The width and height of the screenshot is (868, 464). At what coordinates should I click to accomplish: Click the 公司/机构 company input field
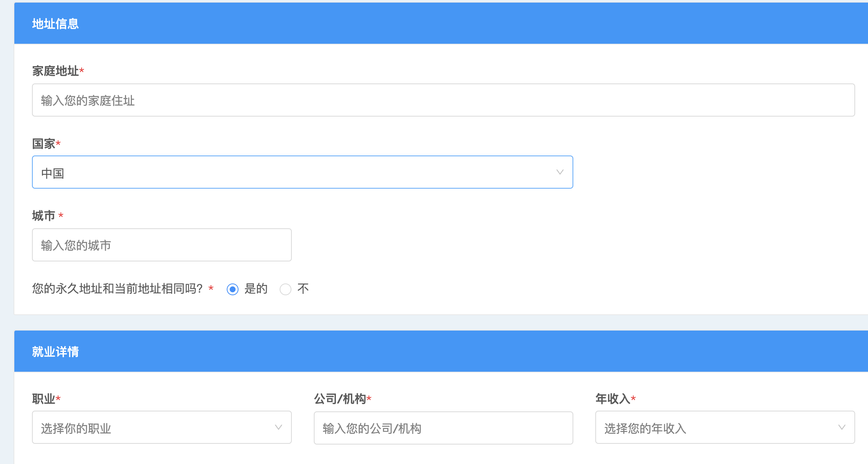[443, 428]
